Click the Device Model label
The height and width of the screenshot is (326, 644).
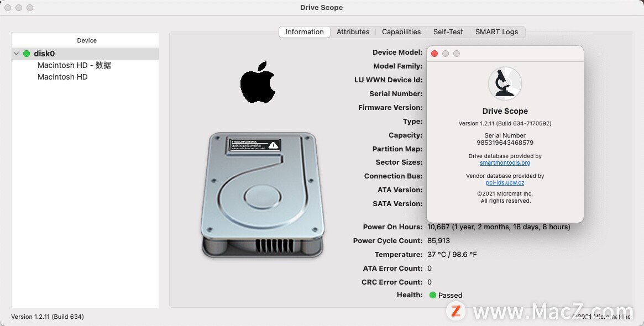[397, 52]
